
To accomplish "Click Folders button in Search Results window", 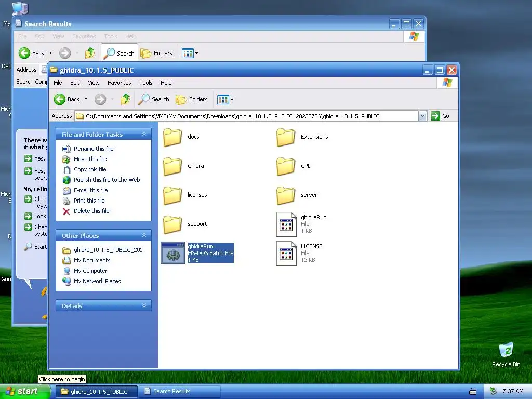I will 156,54.
